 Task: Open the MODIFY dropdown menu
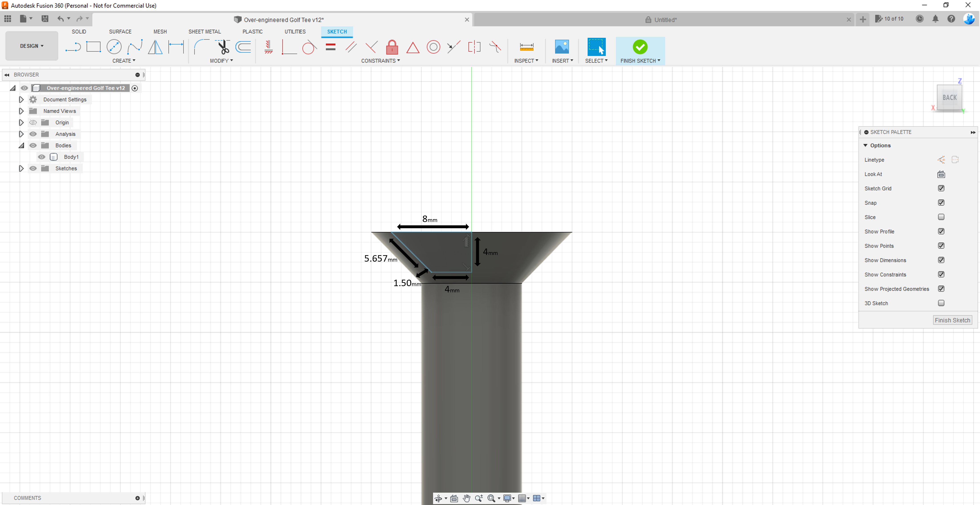221,61
